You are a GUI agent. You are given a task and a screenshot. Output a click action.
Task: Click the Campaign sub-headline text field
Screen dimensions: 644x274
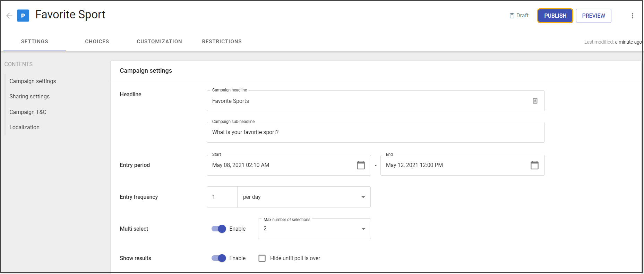376,132
